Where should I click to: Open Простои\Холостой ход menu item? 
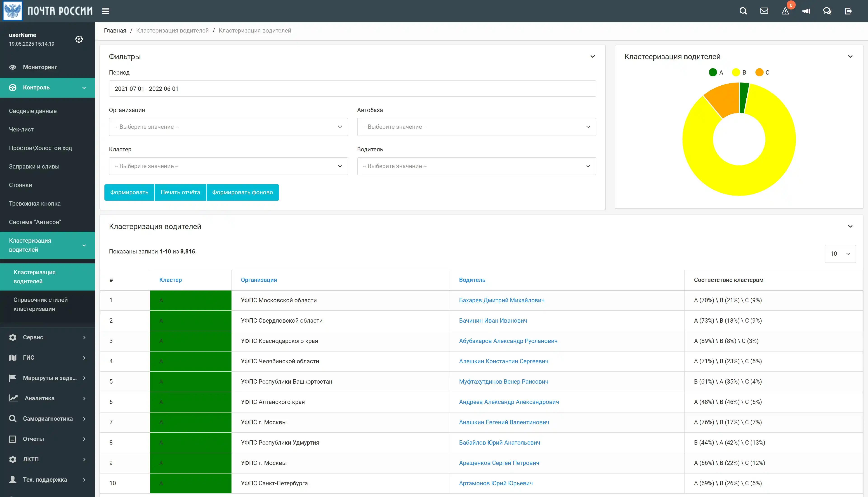click(40, 148)
